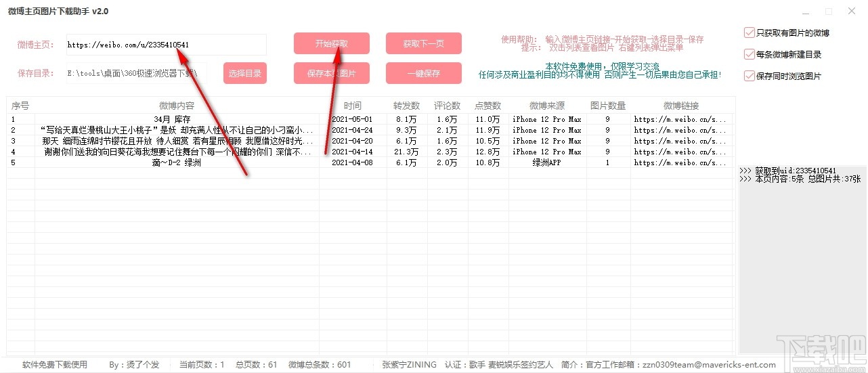Click the 选择目录 button
Screen dimensions: 868x373
tap(245, 73)
